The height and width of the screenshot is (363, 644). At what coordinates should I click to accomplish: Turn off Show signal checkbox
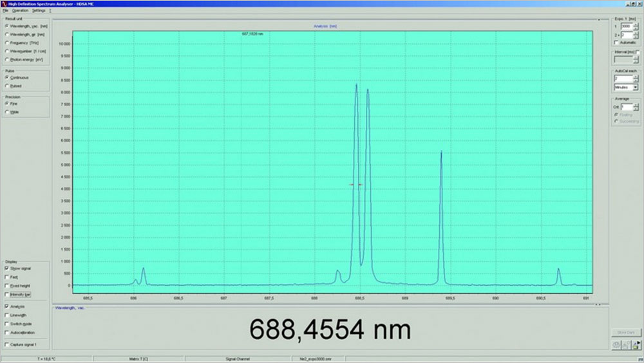[x=7, y=268]
